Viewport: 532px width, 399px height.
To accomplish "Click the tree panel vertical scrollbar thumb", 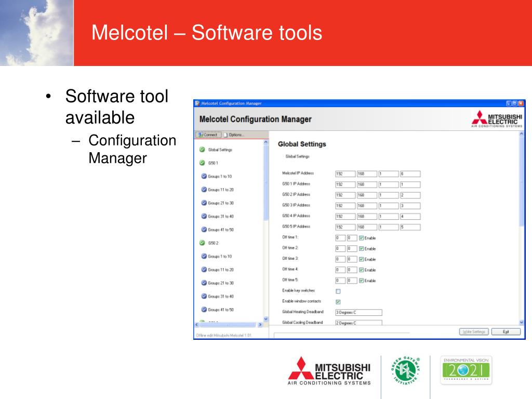I will (265, 182).
